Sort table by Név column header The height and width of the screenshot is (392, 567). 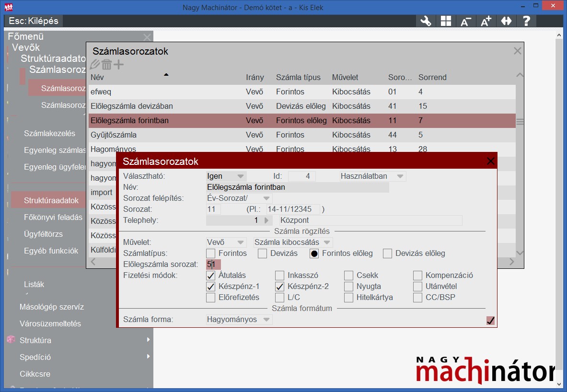tap(97, 77)
